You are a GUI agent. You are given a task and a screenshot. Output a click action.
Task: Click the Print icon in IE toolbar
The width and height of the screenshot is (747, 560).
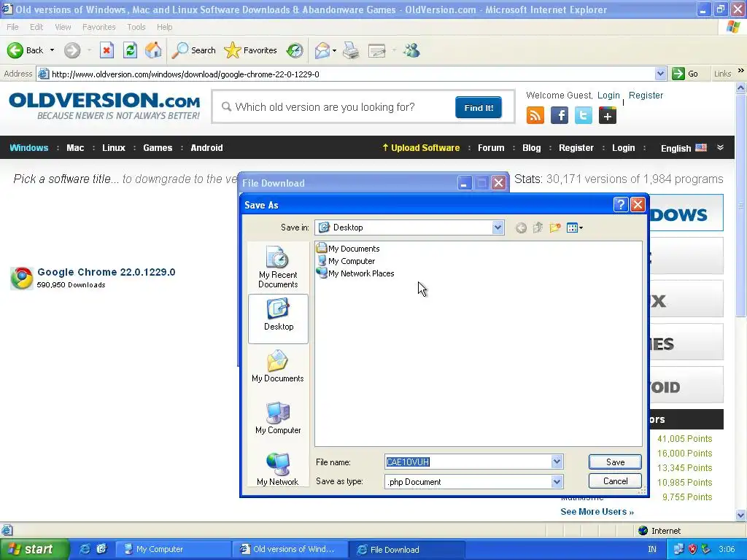[x=351, y=50]
